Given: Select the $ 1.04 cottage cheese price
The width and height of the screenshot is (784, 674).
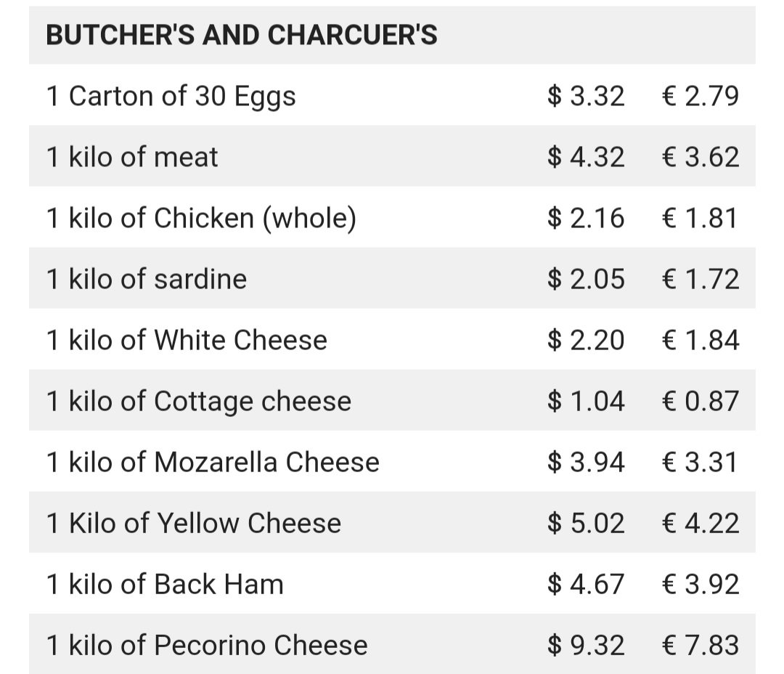Looking at the screenshot, I should click(x=586, y=401).
